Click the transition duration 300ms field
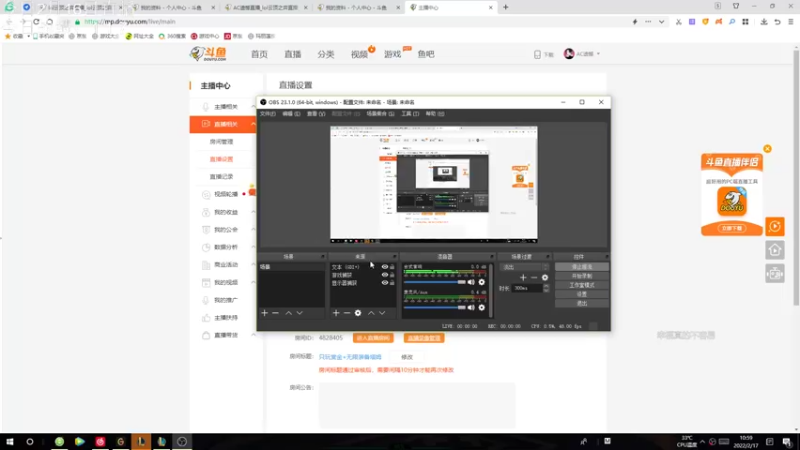 coord(527,288)
